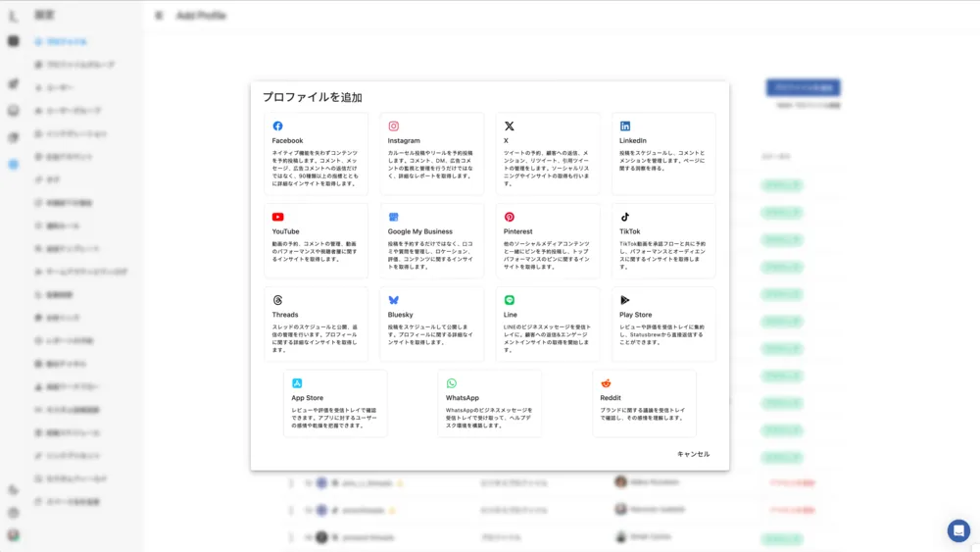Click the Reddit logo icon

(x=606, y=383)
